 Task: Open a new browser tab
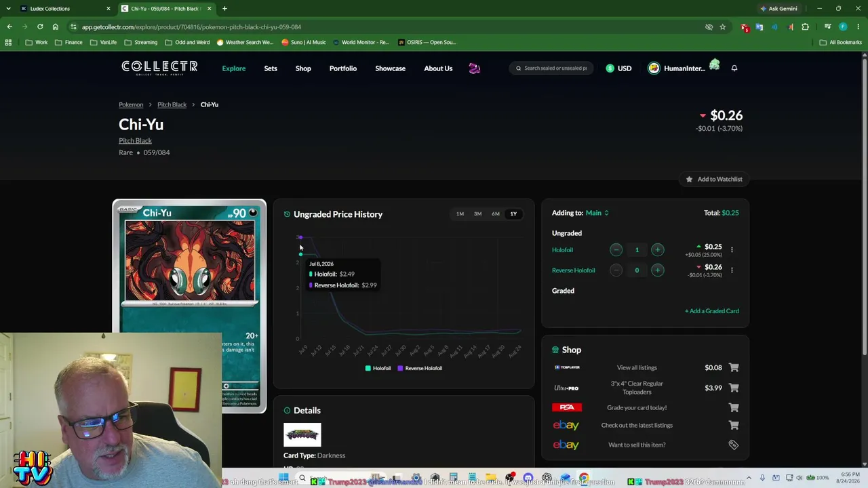[x=224, y=9]
